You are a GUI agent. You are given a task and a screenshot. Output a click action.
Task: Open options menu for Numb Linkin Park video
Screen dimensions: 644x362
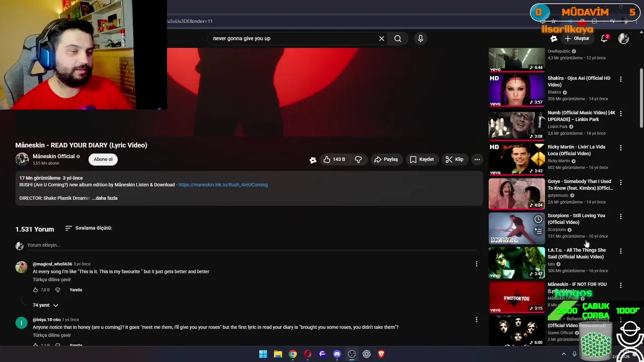point(620,114)
